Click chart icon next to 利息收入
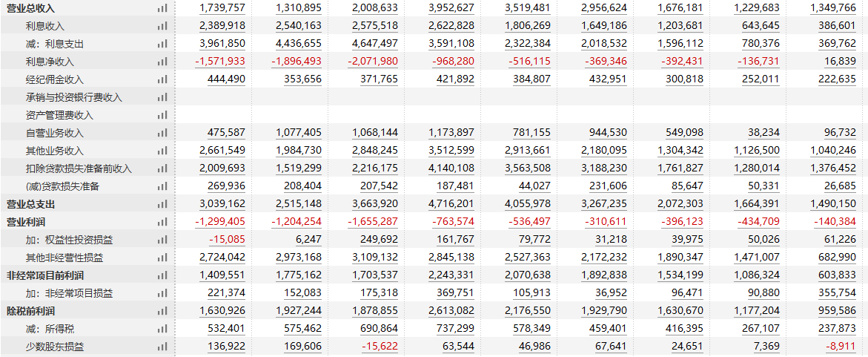Viewport: 868px width, 357px height. [162, 26]
